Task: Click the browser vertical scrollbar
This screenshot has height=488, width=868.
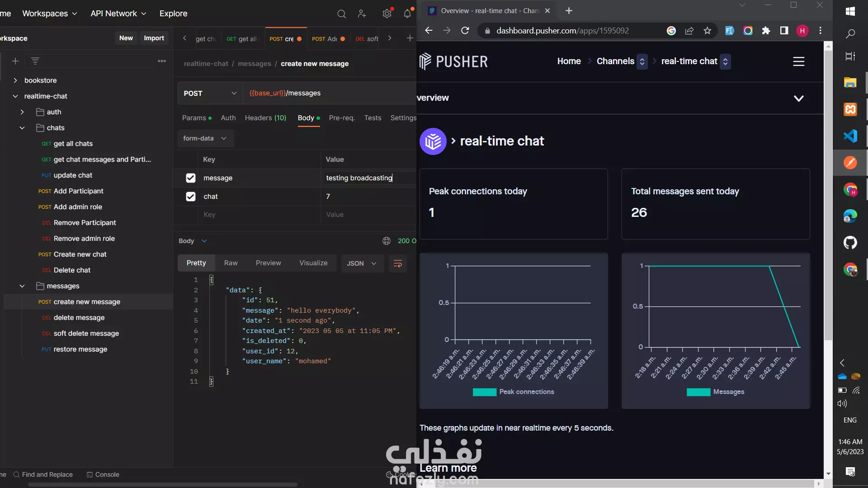Action: tap(828, 194)
